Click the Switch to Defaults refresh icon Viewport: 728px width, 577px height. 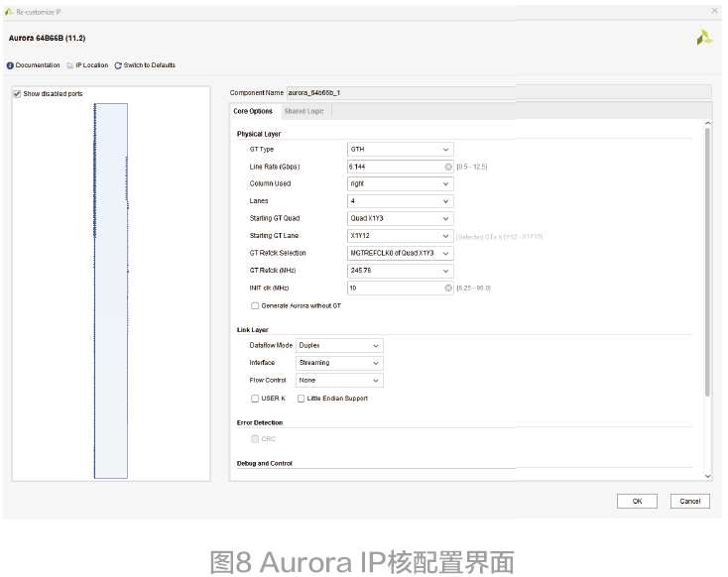pos(118,65)
